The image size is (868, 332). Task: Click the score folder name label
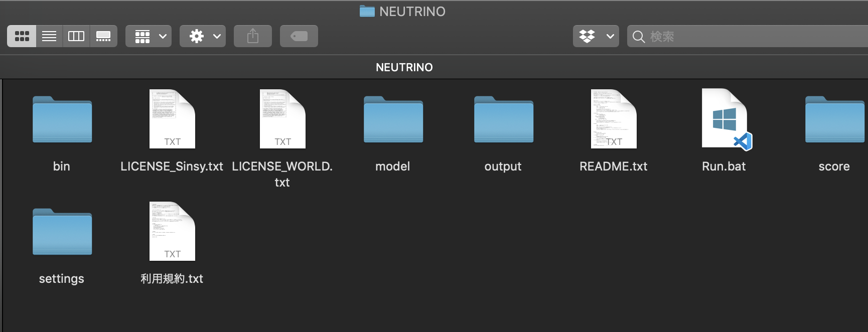(x=834, y=167)
